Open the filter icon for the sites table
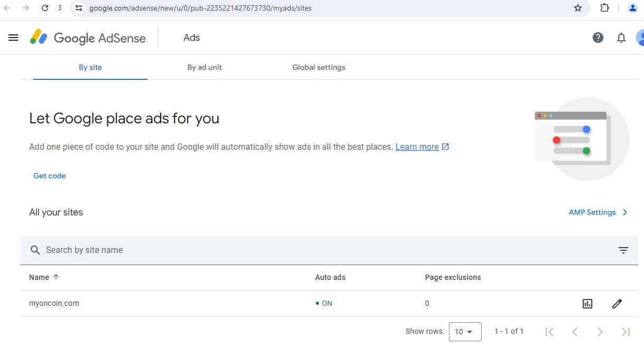Viewport: 644px width, 345px height. pyautogui.click(x=623, y=250)
